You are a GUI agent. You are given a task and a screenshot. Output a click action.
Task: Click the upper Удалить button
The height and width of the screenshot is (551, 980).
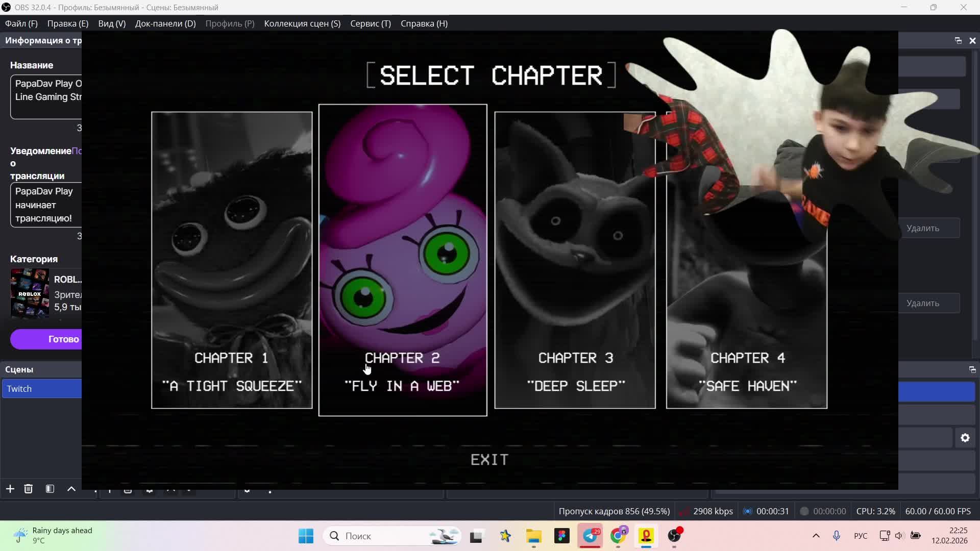(x=923, y=228)
